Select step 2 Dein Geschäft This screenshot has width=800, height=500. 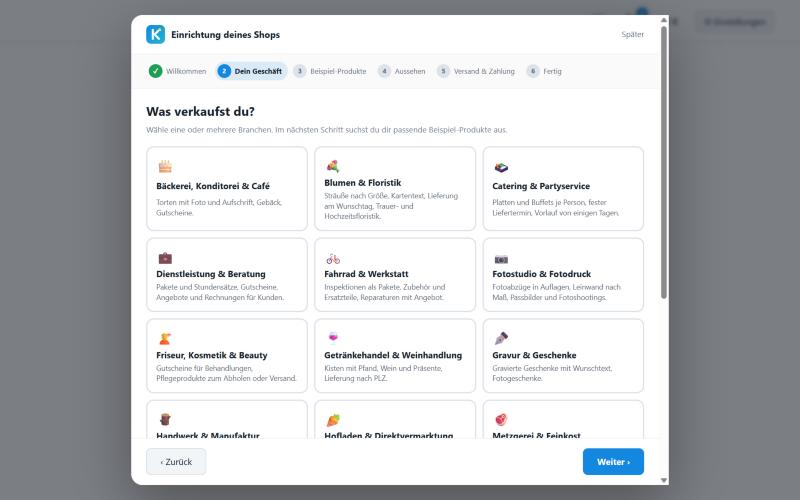coord(252,71)
